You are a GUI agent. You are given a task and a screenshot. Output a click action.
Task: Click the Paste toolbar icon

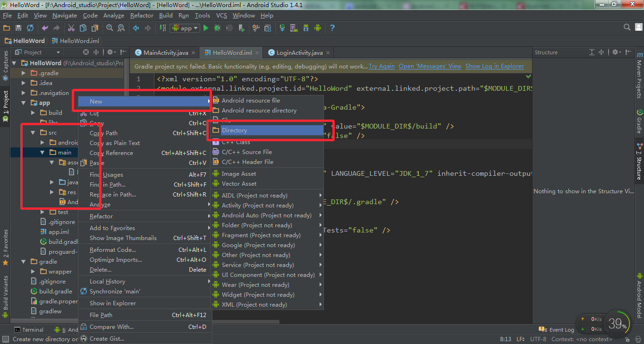coord(94,28)
